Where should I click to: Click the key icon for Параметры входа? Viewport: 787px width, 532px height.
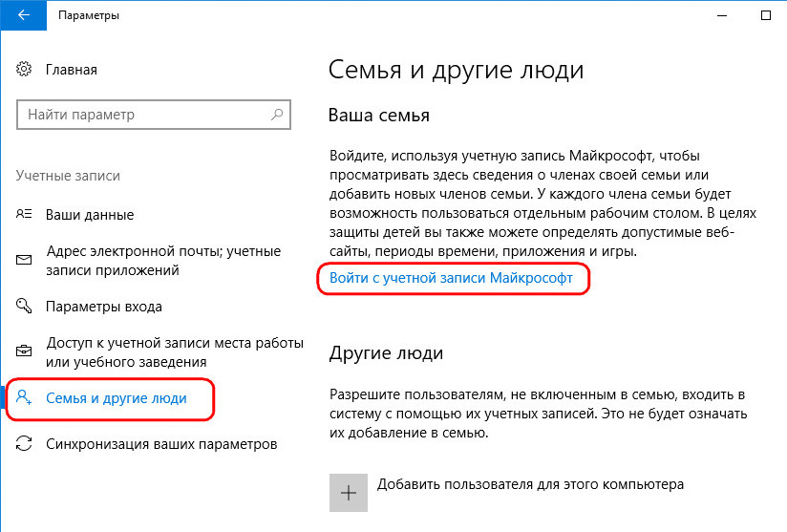(24, 306)
